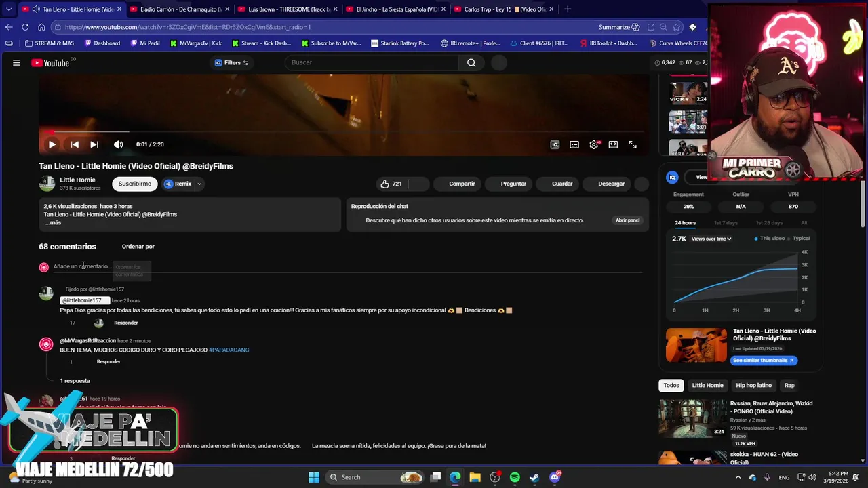The height and width of the screenshot is (488, 868).
Task: Open File Explorer from taskbar
Action: (475, 477)
